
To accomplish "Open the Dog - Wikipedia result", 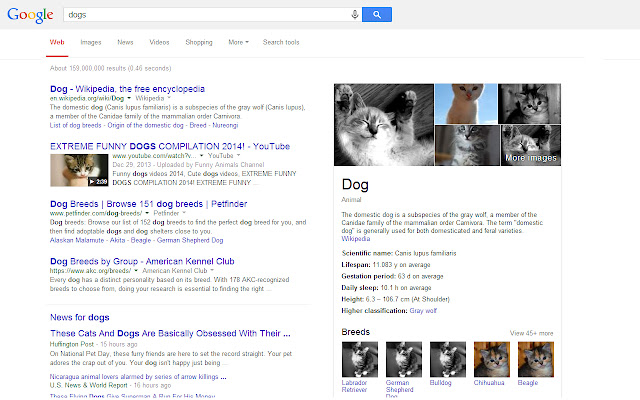I will point(127,89).
